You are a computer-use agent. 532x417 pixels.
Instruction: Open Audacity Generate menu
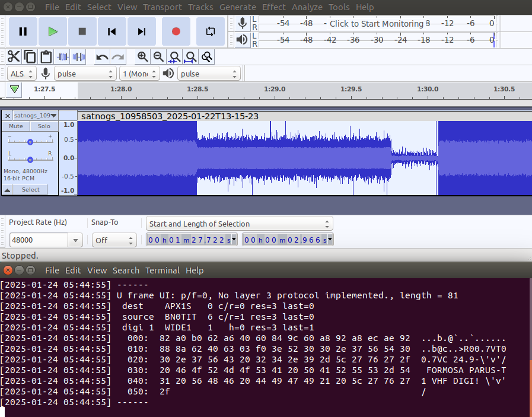[x=237, y=7]
